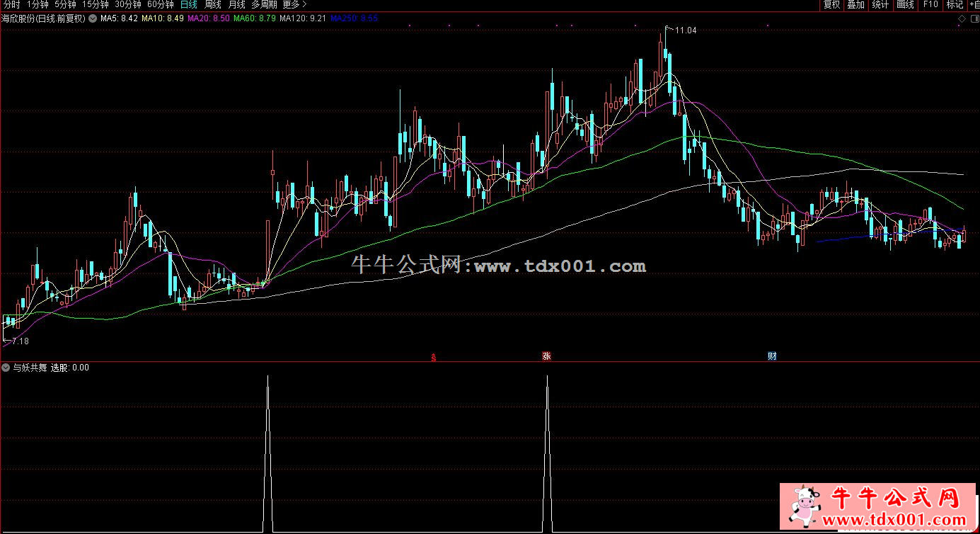The width and height of the screenshot is (980, 534).
Task: Click the red $ event marker
Action: pyautogui.click(x=433, y=357)
